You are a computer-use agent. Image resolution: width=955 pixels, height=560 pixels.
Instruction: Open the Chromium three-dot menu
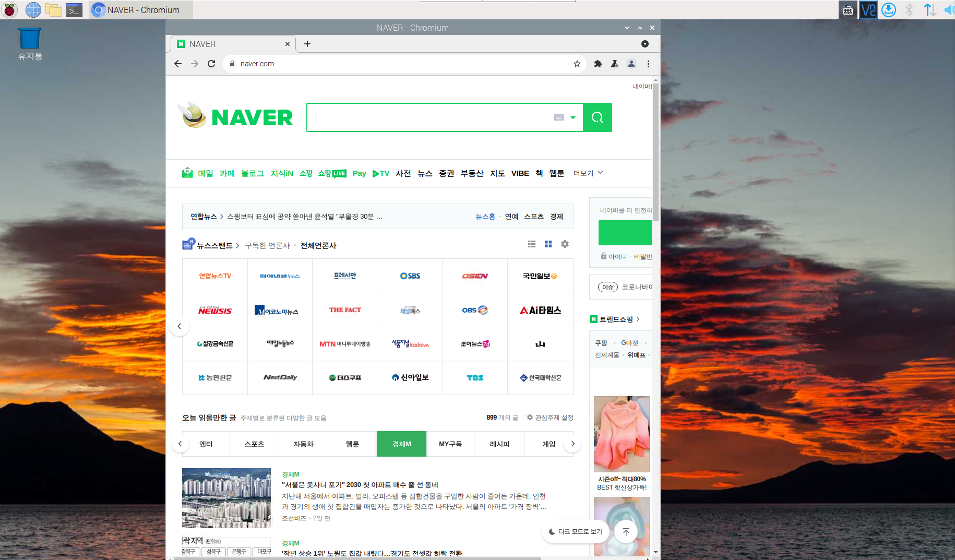coord(648,64)
